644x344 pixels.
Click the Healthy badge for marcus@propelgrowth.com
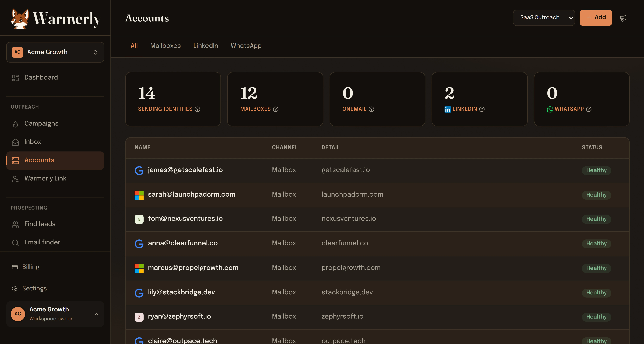tap(596, 268)
